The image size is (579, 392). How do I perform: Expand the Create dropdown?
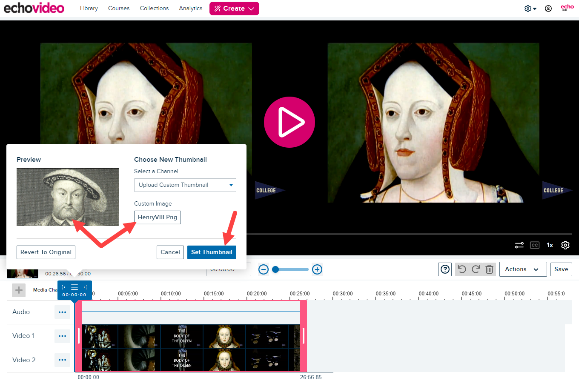click(x=234, y=8)
